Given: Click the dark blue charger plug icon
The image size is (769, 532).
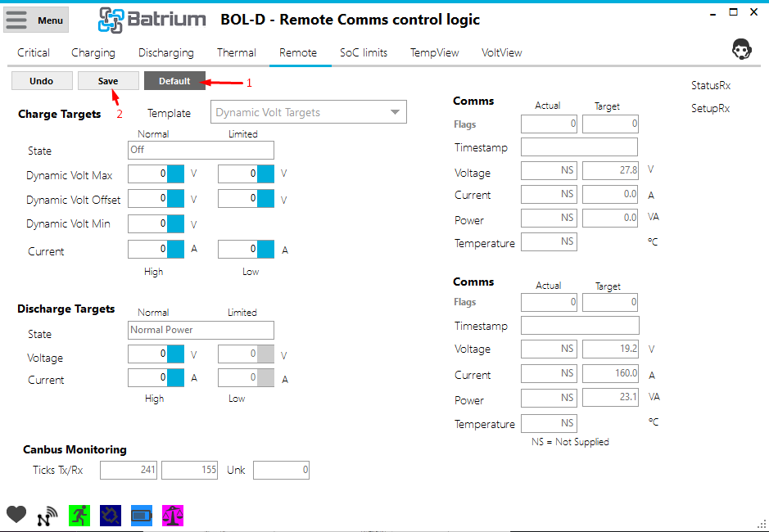Looking at the screenshot, I should (111, 515).
